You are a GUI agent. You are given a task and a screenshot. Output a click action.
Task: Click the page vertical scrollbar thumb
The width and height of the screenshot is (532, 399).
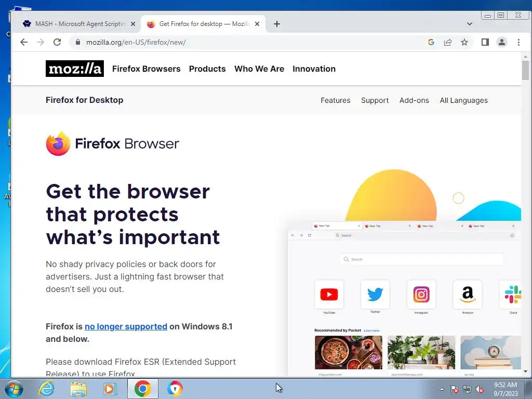(525, 70)
